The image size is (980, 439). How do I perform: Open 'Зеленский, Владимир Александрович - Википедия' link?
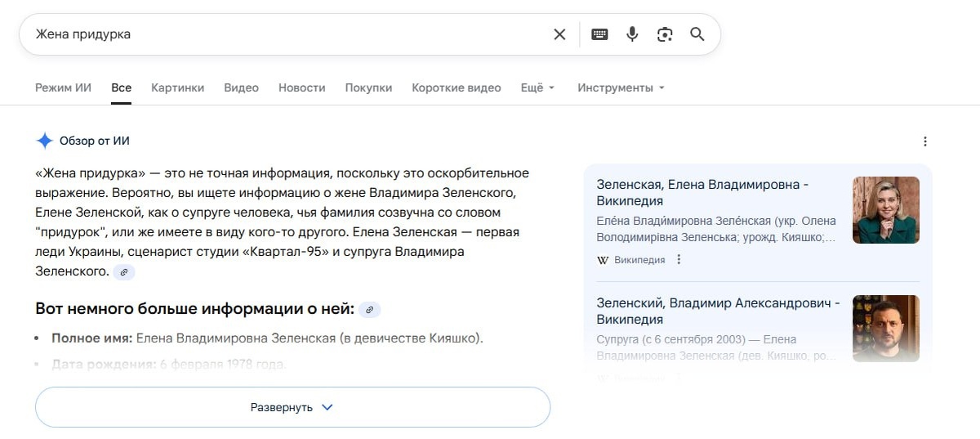click(x=718, y=311)
